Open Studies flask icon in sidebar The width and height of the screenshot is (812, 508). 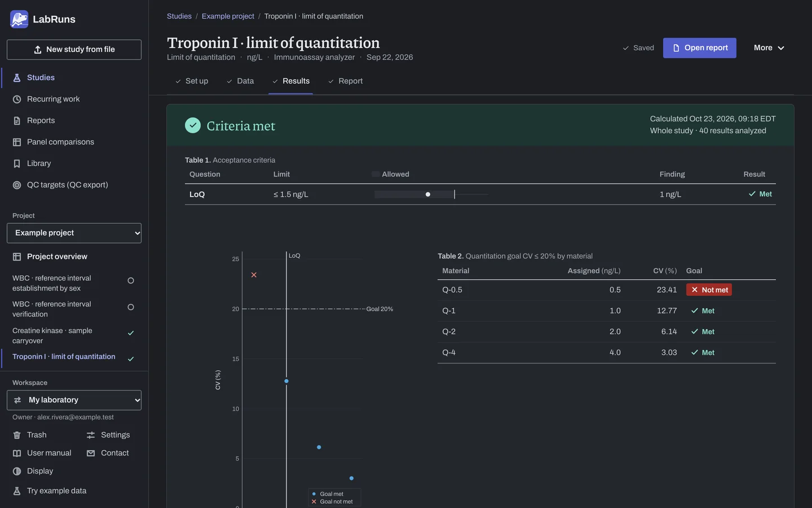coord(17,78)
